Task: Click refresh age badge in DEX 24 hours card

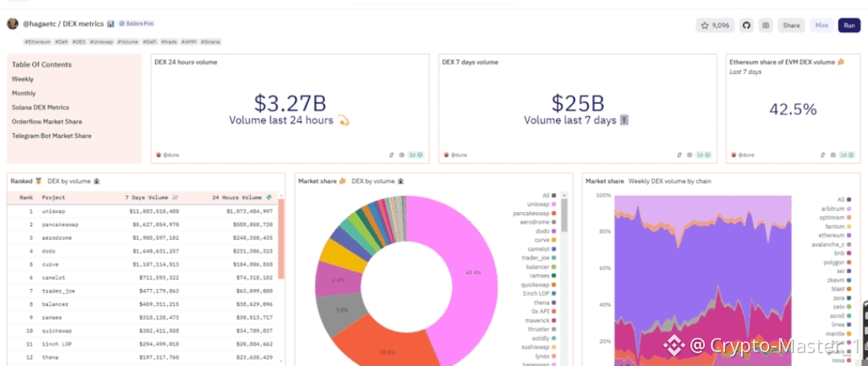Action: pyautogui.click(x=416, y=155)
